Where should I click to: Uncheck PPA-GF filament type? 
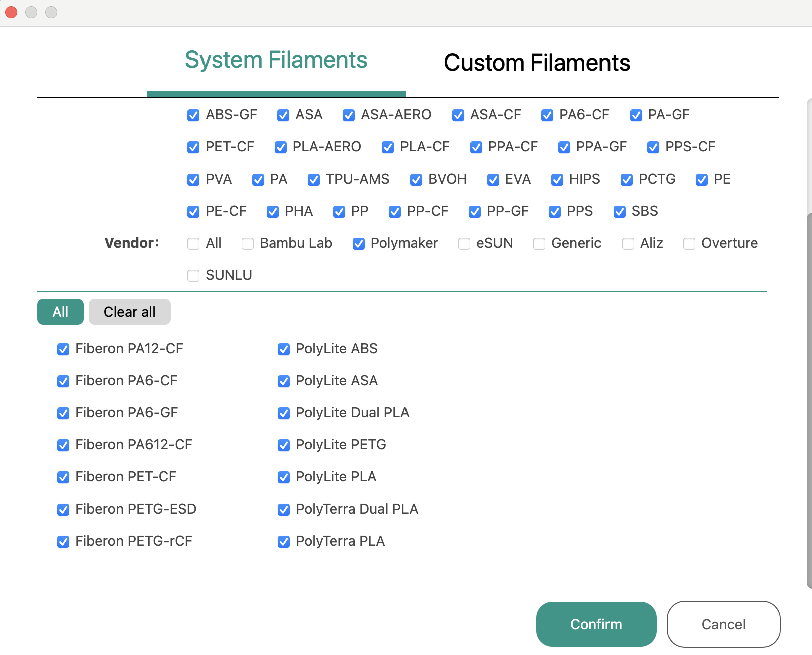(564, 147)
